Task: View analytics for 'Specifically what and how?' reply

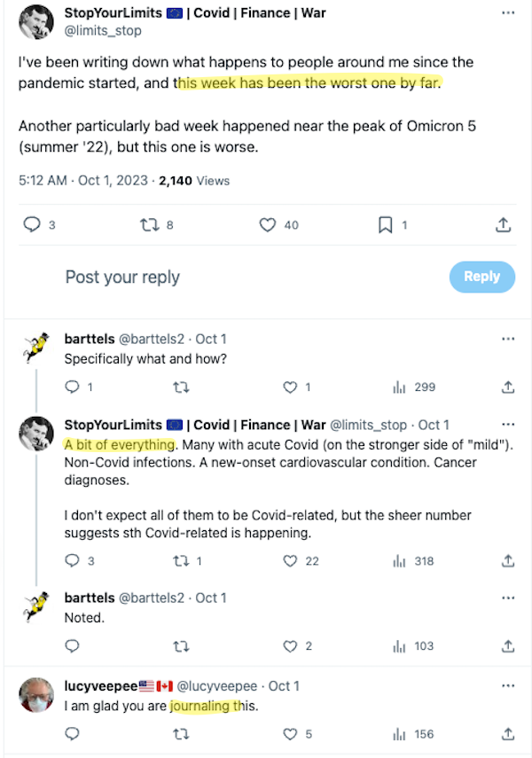Action: (x=399, y=387)
